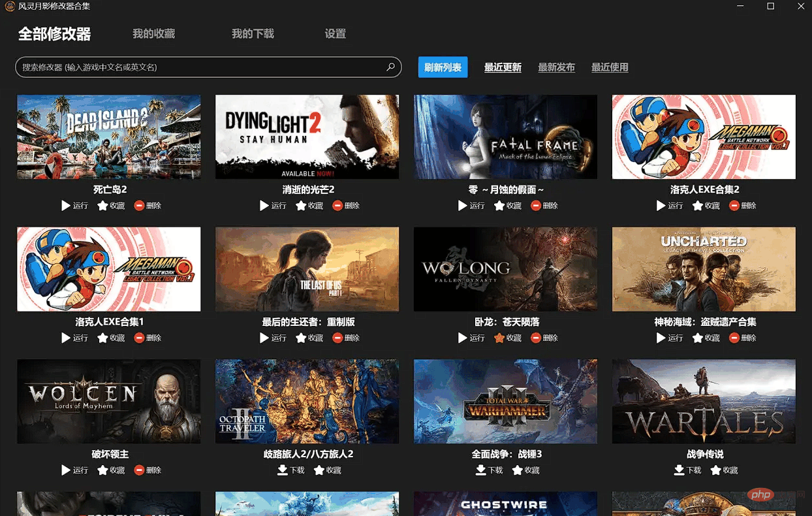Click the download icon for 战争传说
This screenshot has height=516, width=812.
(679, 470)
